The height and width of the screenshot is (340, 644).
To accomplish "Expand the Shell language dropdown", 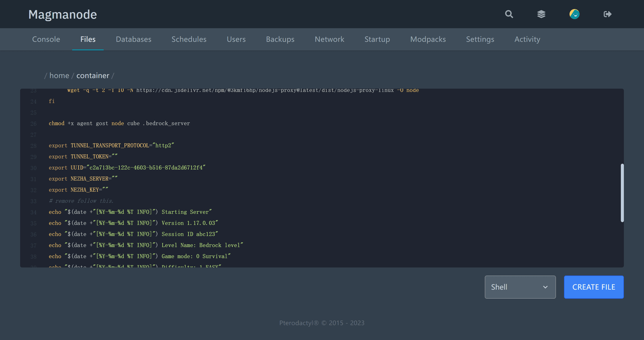I will (520, 287).
